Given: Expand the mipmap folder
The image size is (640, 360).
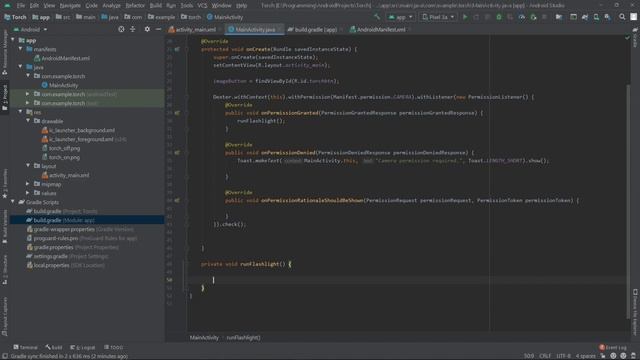Looking at the screenshot, I should (28, 184).
